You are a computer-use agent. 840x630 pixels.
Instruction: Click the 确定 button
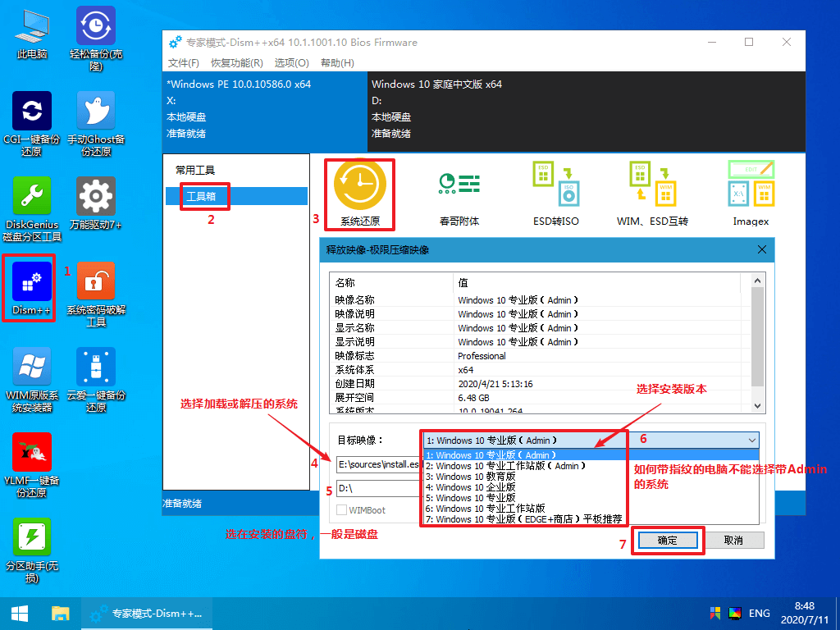[667, 541]
